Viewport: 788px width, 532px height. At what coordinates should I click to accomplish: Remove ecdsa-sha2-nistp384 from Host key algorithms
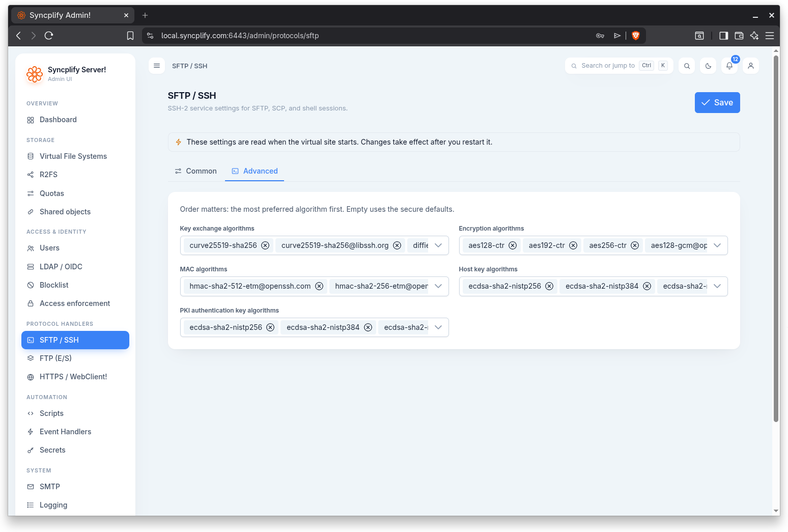647,286
